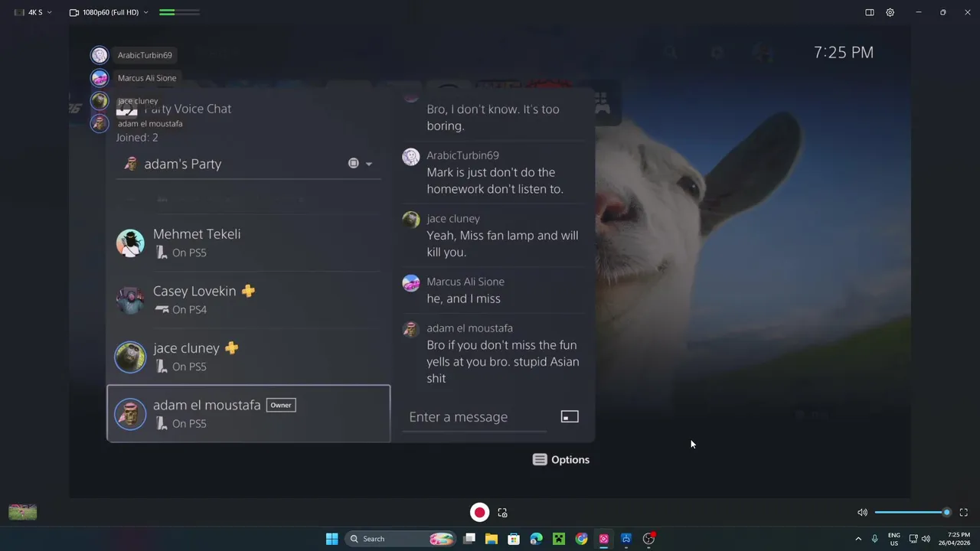Click Mehmet Tekeli's avatar
The height and width of the screenshot is (551, 980).
130,243
